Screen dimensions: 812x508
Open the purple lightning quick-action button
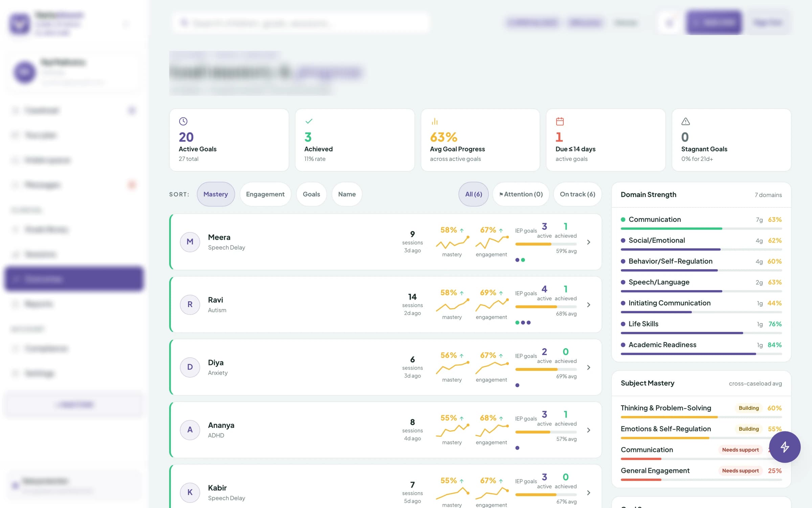(785, 447)
